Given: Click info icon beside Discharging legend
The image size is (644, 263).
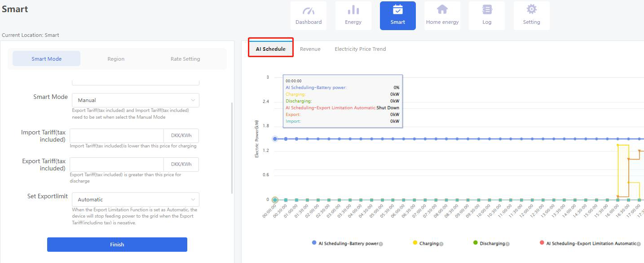Looking at the screenshot, I should tap(507, 244).
